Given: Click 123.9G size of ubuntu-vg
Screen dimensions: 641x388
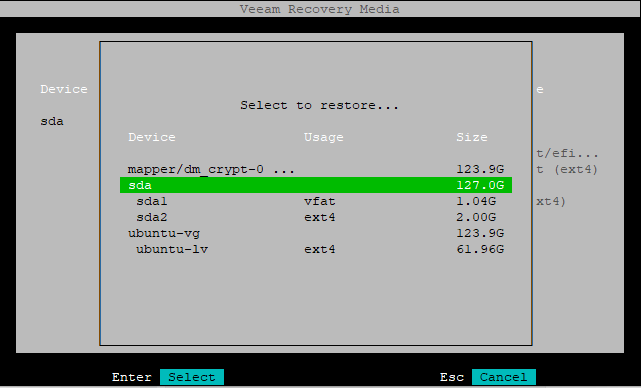Looking at the screenshot, I should point(480,233).
